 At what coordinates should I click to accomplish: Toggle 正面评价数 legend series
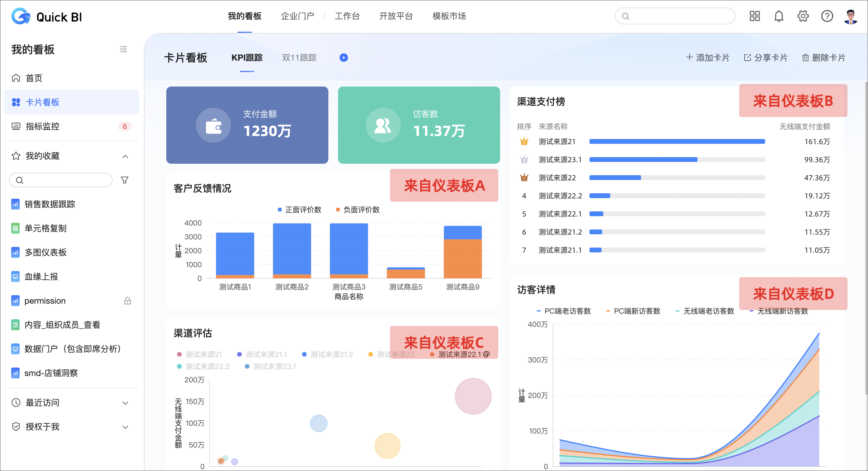(x=299, y=210)
